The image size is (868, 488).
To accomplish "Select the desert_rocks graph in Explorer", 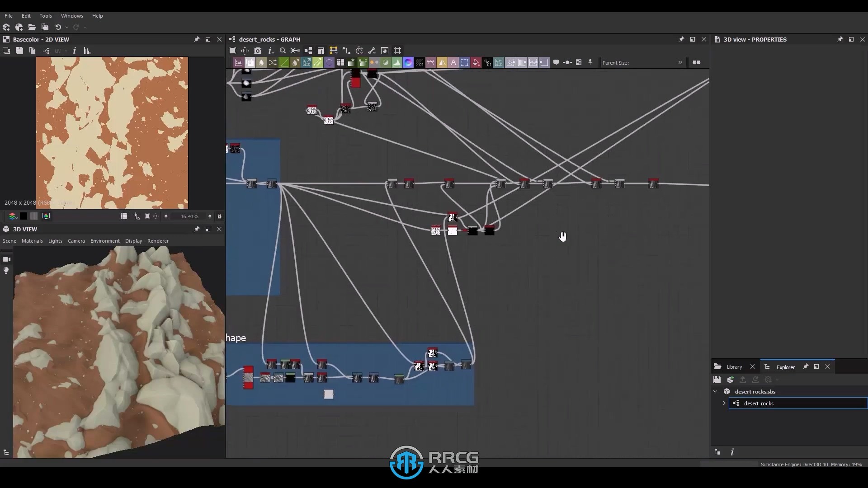I will [798, 403].
